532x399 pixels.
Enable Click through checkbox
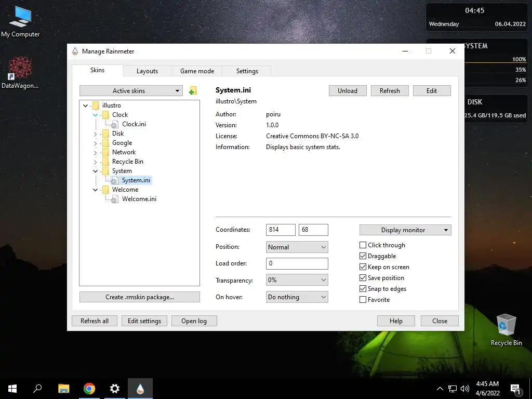click(363, 245)
